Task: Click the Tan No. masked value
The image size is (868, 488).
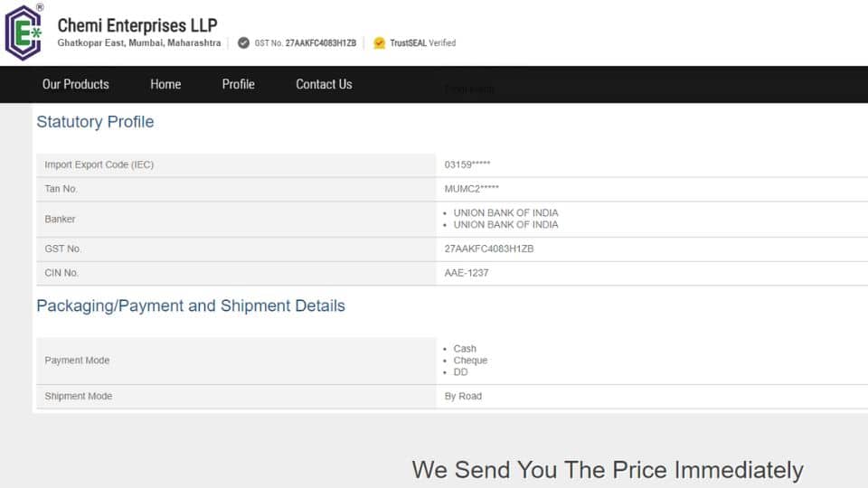Action: tap(471, 189)
